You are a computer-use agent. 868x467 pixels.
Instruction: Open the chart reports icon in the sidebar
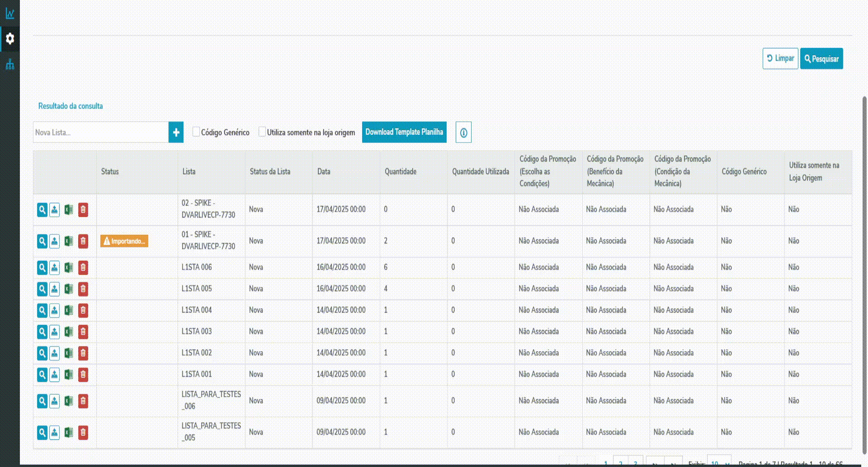(x=10, y=14)
